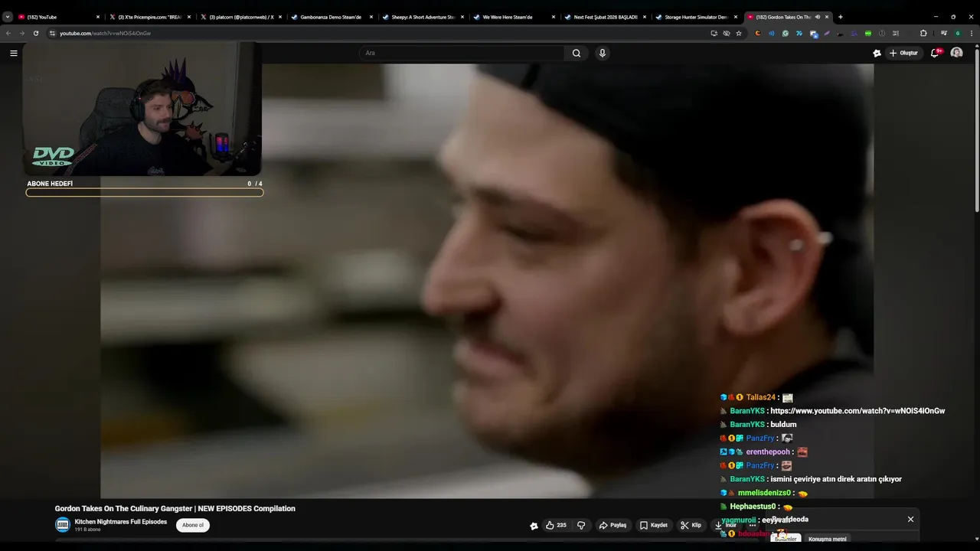Viewport: 980px width, 551px height.
Task: Open more video actions three-dot menu
Action: coord(753,525)
